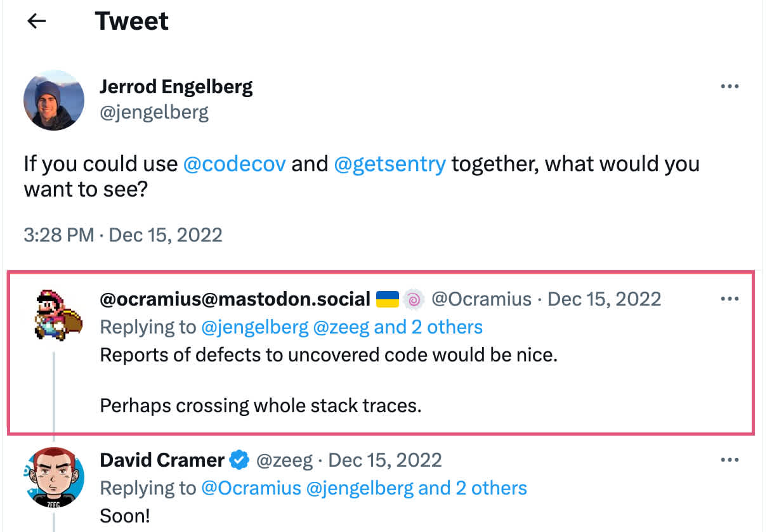Viewport: 779px width, 532px height.
Task: Click the pink spiral emoji icon
Action: click(x=413, y=299)
